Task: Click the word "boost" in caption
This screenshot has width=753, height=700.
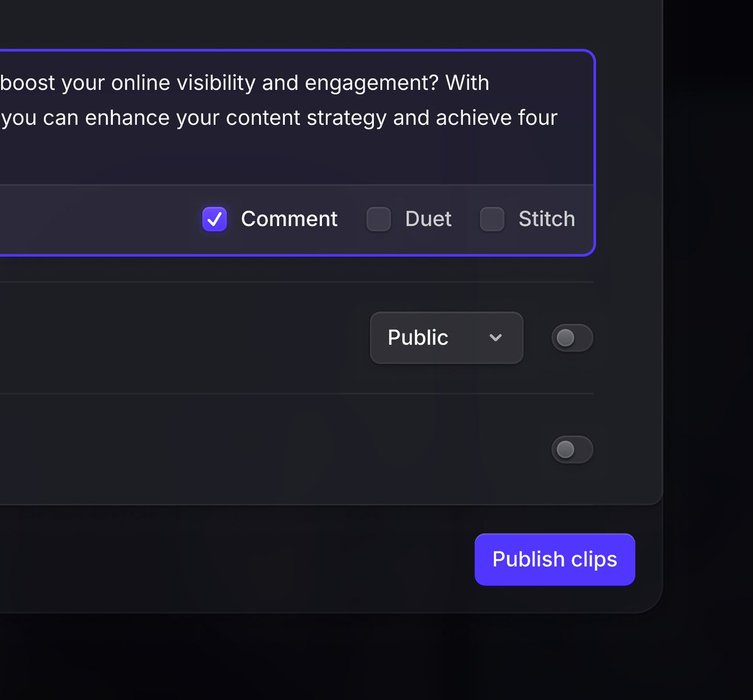Action: [x=28, y=82]
